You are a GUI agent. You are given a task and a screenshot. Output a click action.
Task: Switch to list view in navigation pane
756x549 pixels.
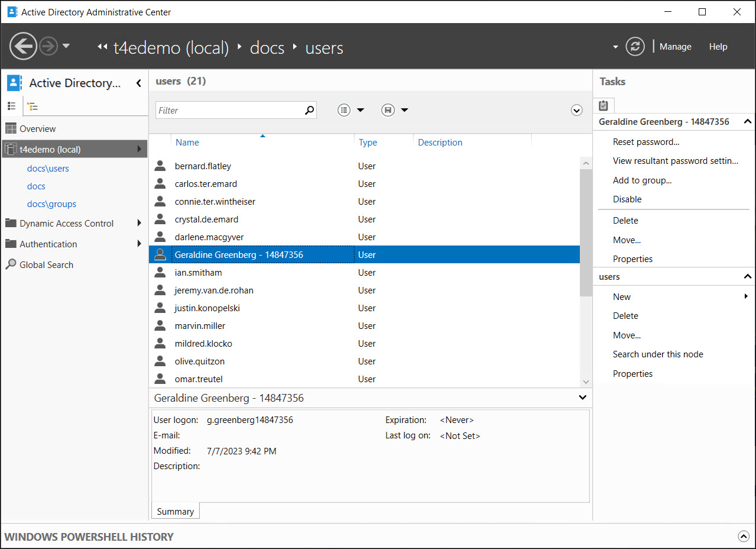11,106
